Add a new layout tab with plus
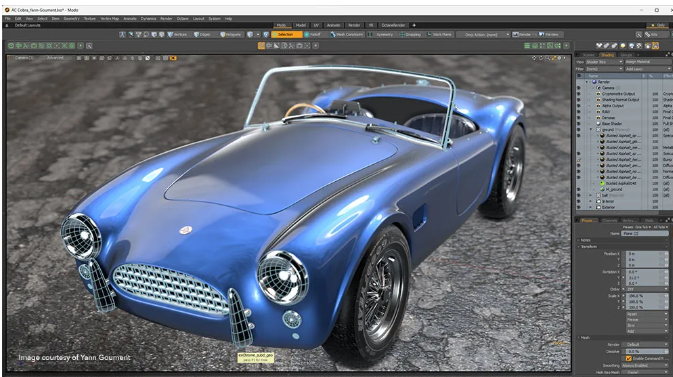Image resolution: width=673 pixels, height=377 pixels. 414,25
